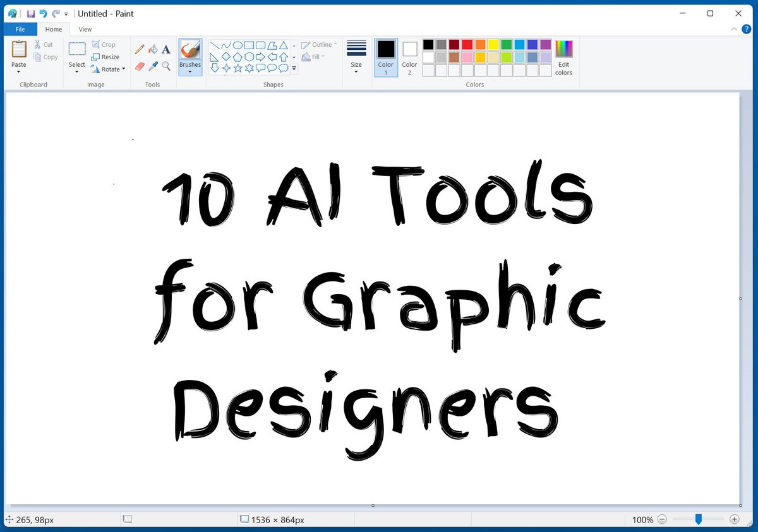The image size is (758, 532).
Task: Choose the Oval shape from Shapes gallery
Action: (238, 45)
